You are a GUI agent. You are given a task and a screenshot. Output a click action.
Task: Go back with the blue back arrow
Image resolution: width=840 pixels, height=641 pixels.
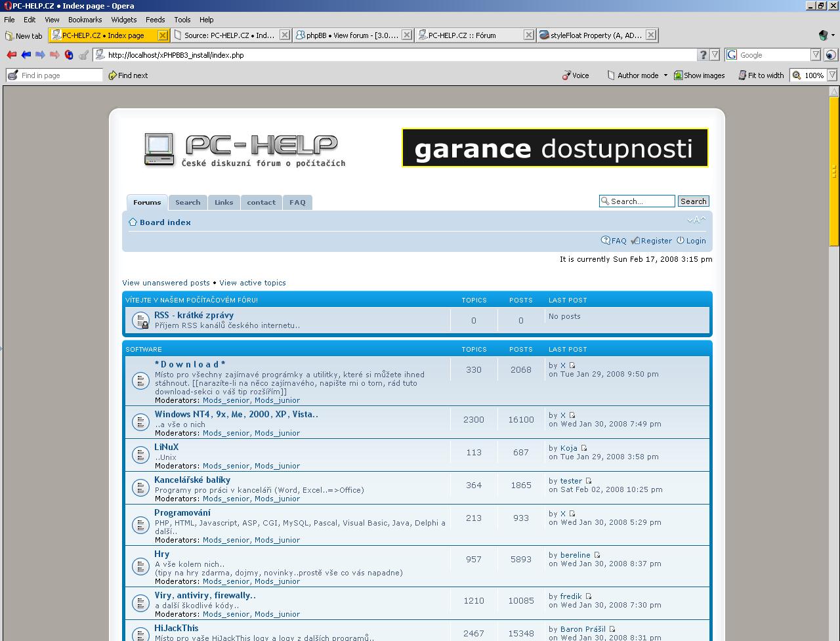click(26, 55)
